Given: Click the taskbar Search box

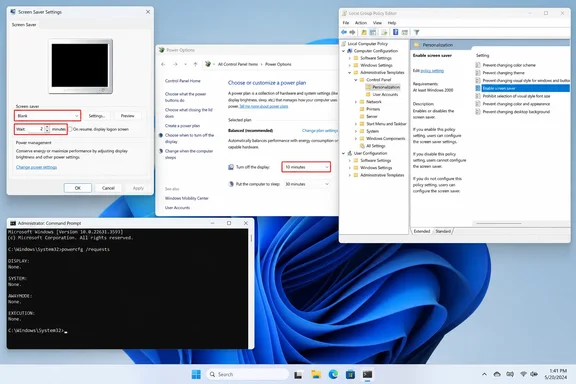Looking at the screenshot, I should pos(248,374).
